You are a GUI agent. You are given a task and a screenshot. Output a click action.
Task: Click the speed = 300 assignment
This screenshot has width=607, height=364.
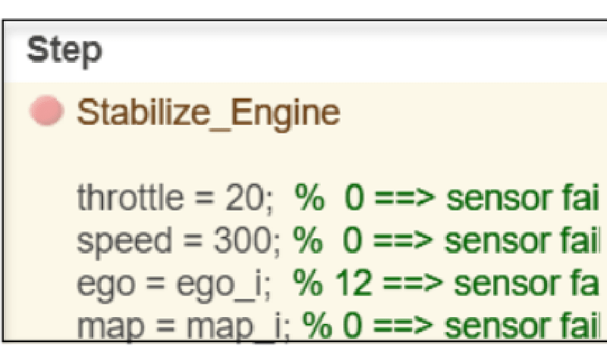pos(178,241)
